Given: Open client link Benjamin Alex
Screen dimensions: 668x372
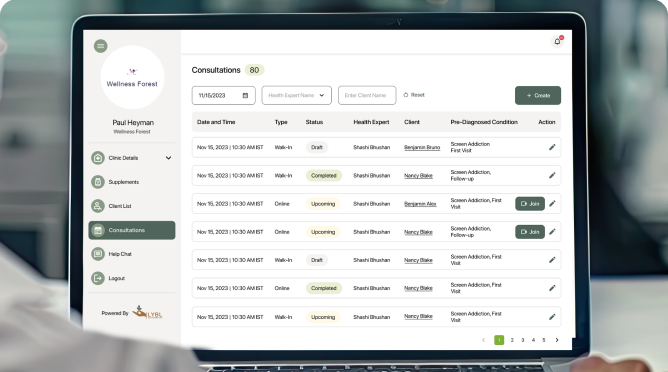Looking at the screenshot, I should tap(420, 204).
